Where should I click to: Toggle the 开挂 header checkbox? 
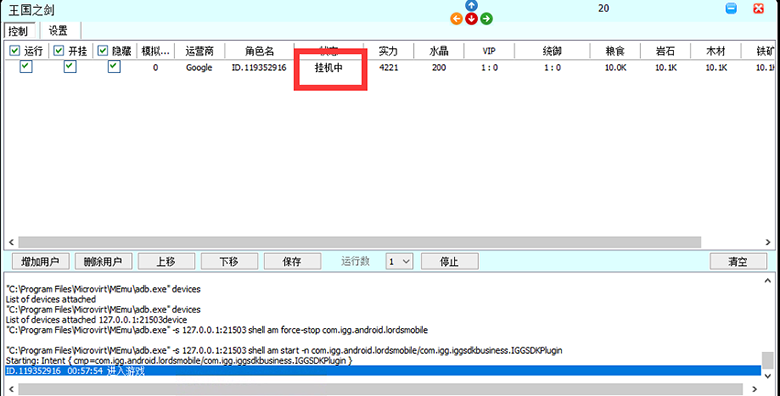coord(59,51)
